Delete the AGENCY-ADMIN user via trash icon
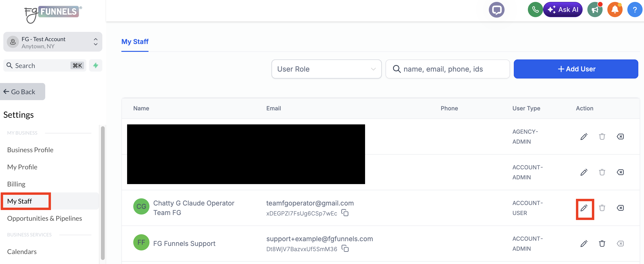Screen dimensions: 644x264 [602, 137]
